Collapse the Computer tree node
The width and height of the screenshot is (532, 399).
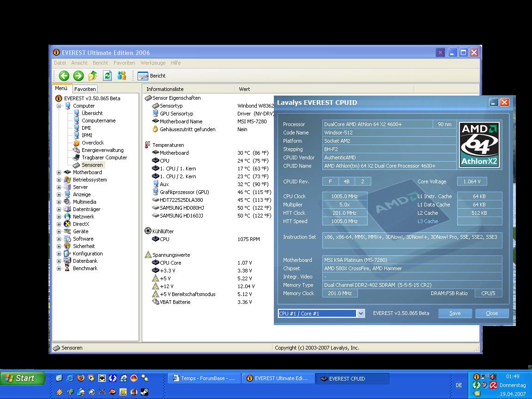[59, 106]
